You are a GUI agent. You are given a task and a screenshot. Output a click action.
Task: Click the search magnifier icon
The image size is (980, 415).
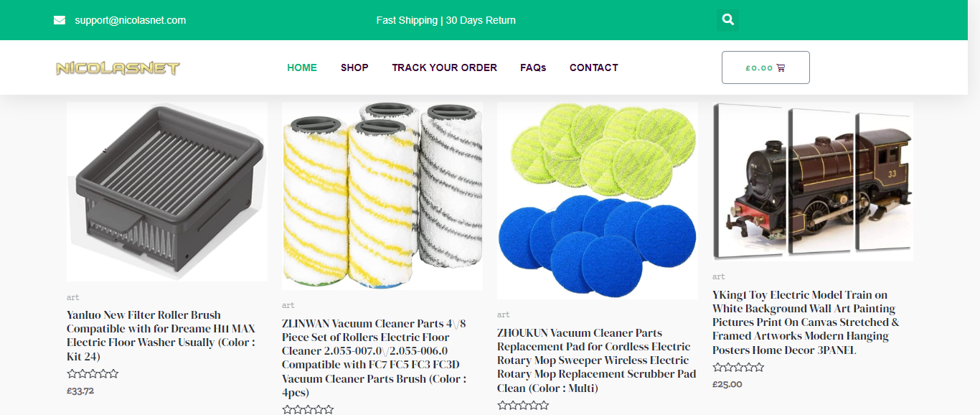[728, 20]
